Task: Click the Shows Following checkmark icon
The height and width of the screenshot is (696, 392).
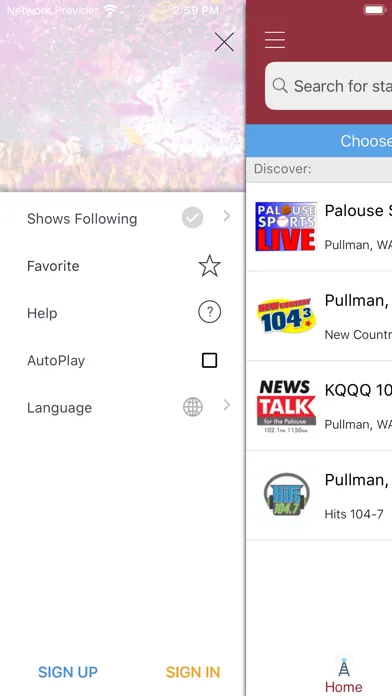Action: coord(192,218)
